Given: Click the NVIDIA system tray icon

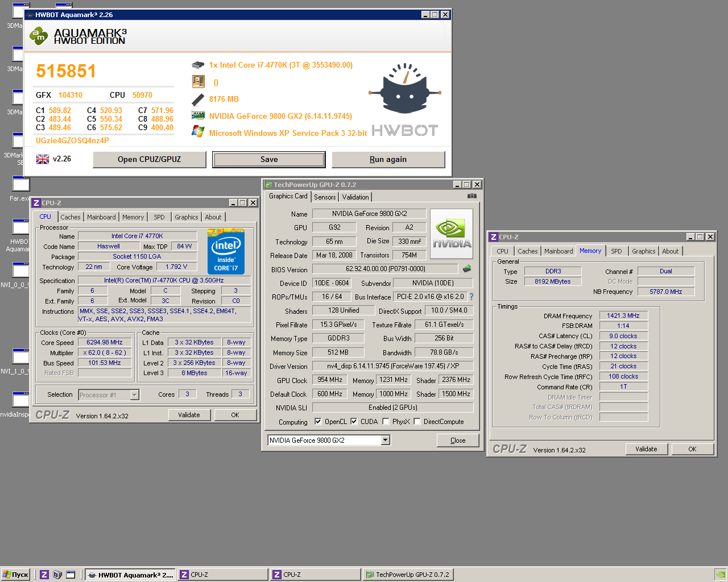Looking at the screenshot, I should (720, 575).
